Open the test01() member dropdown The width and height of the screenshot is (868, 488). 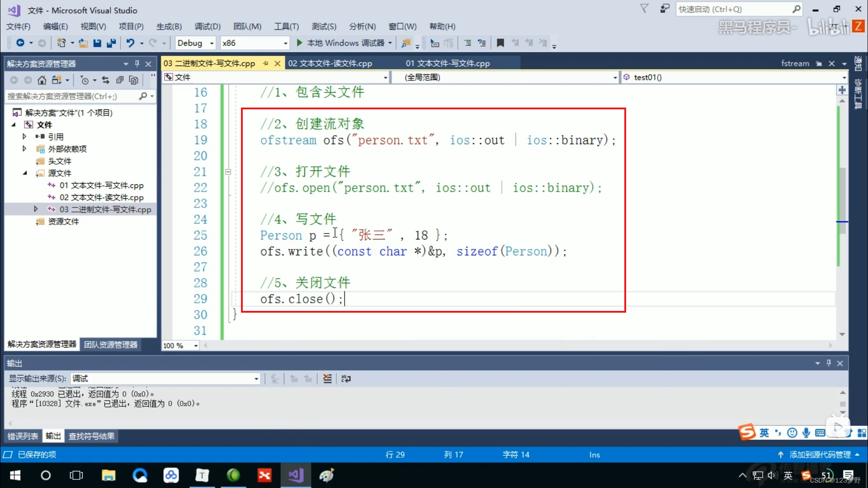(734, 77)
